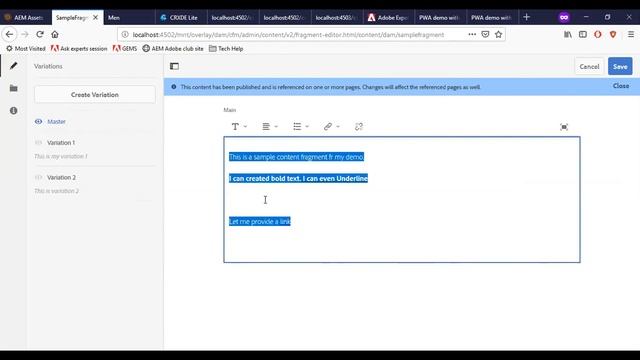
Task: Switch to first PWA demo tab
Action: coord(440,18)
